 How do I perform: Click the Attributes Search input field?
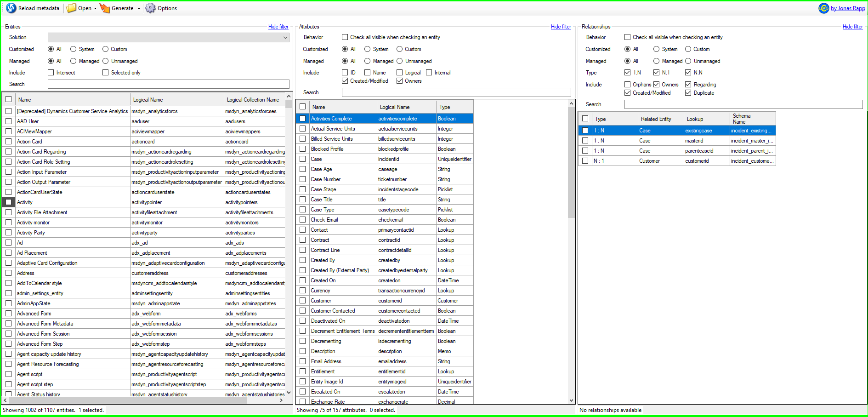456,92
